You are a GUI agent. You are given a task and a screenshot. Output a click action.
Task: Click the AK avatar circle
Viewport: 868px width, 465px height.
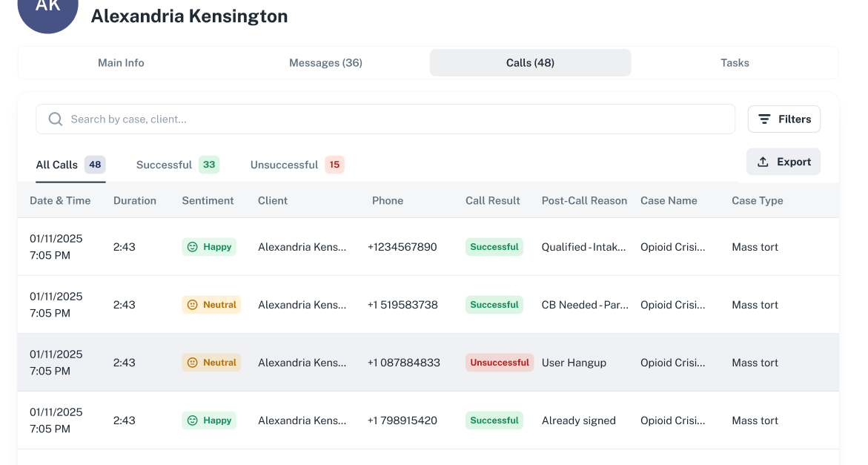click(x=47, y=10)
